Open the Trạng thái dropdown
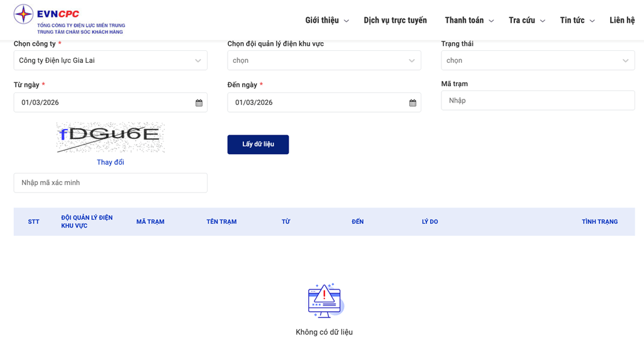Screen dimensions: 644x354 (538, 60)
